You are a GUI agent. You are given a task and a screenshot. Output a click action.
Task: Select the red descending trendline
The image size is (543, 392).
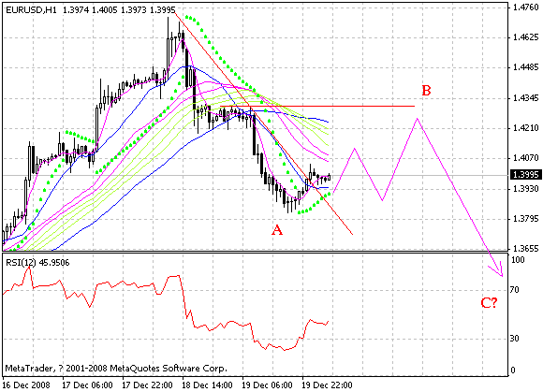point(263,123)
